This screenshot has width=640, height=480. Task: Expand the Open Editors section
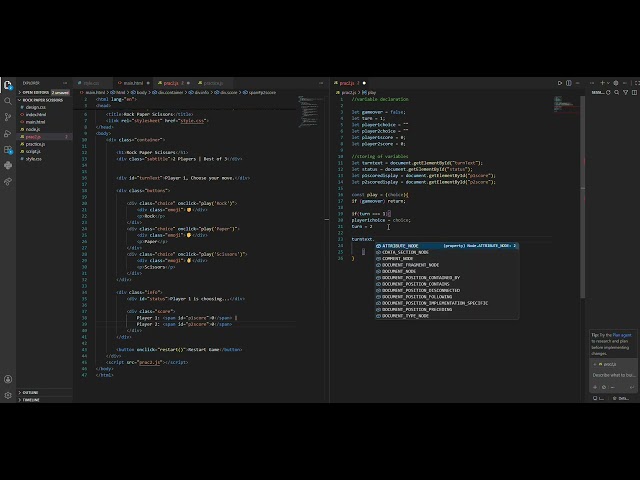[44, 93]
